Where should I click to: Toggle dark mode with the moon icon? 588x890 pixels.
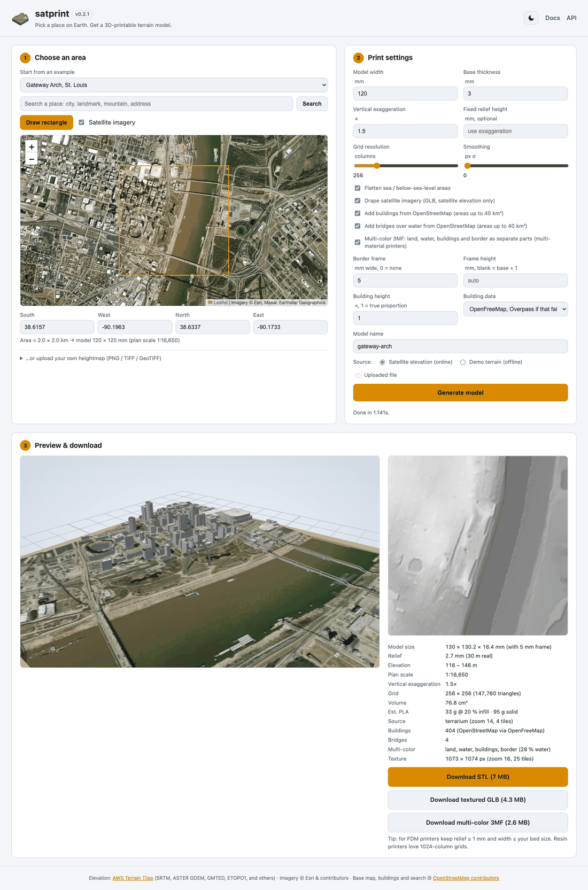pos(531,18)
